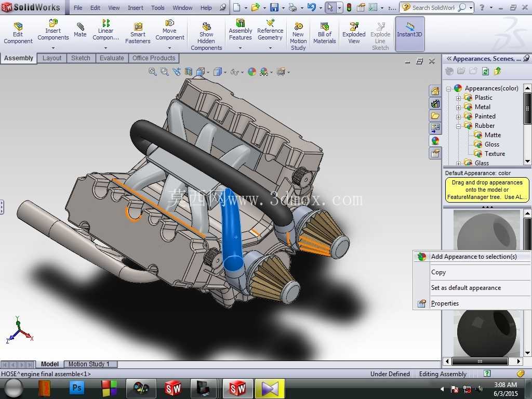Open the Save dropdown arrow

point(283,7)
